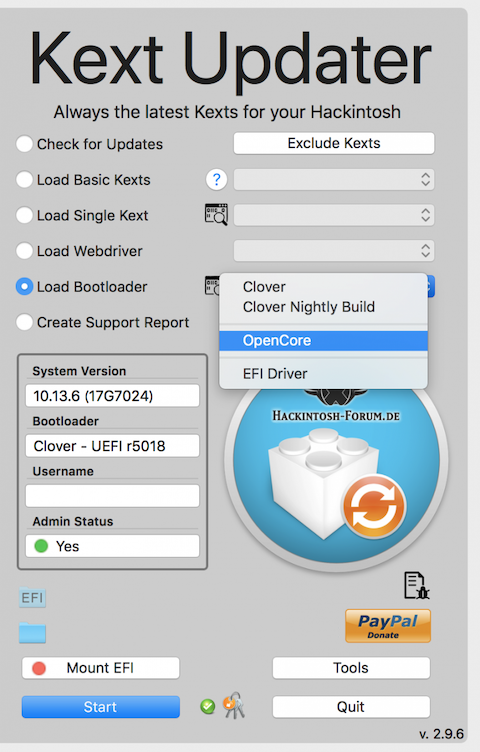The width and height of the screenshot is (480, 752).
Task: Open the bug report document icon
Action: (x=416, y=586)
